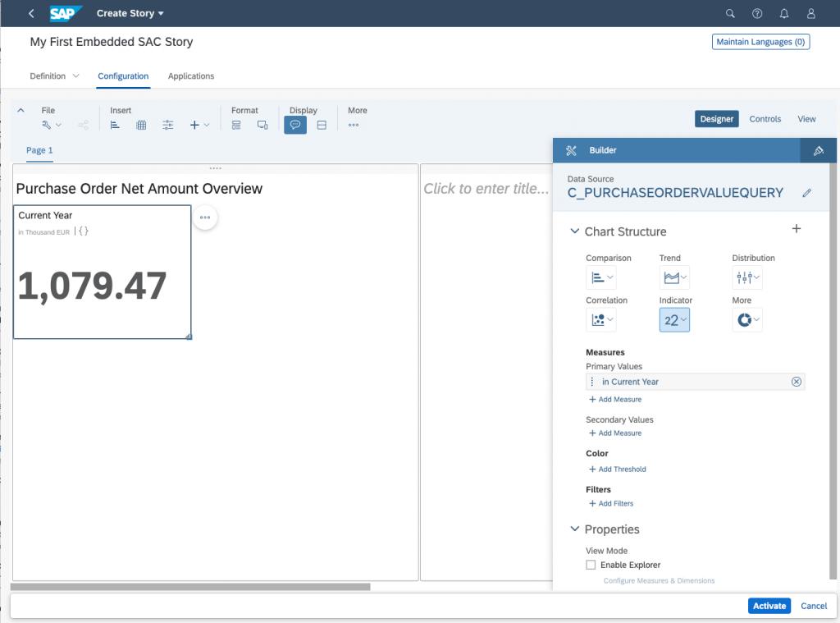Select the Page 1 tab

pyautogui.click(x=39, y=151)
